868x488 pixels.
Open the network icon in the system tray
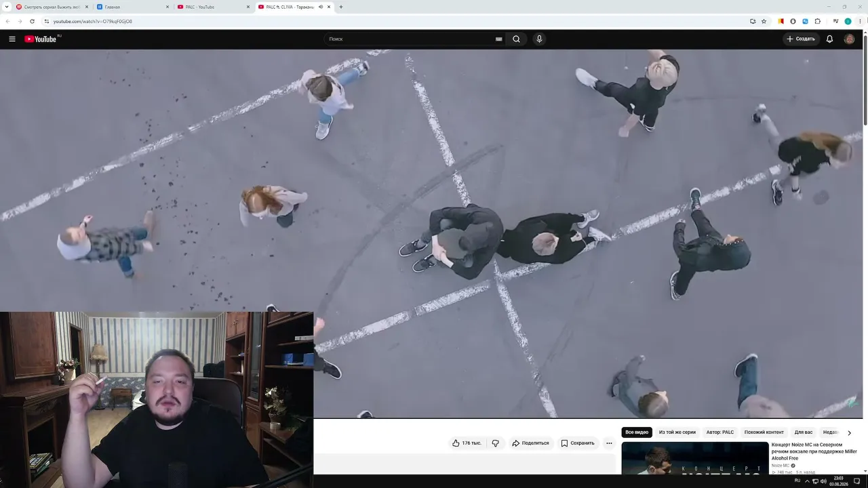point(816,481)
